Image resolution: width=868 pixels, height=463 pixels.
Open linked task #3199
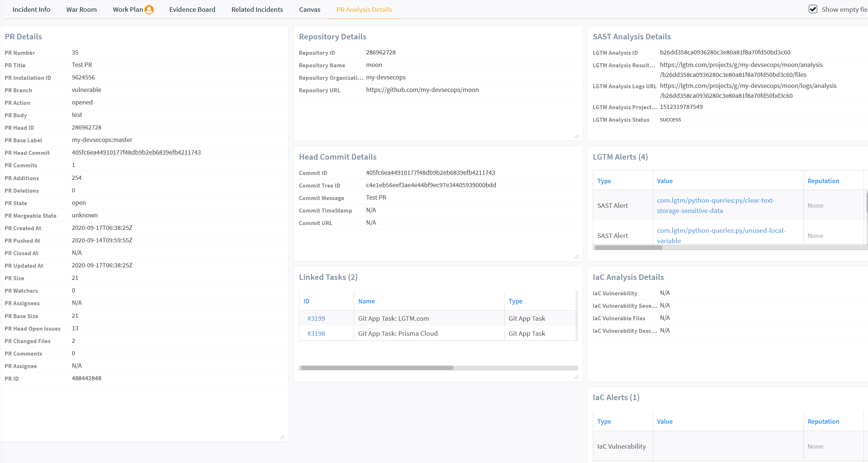coord(316,318)
